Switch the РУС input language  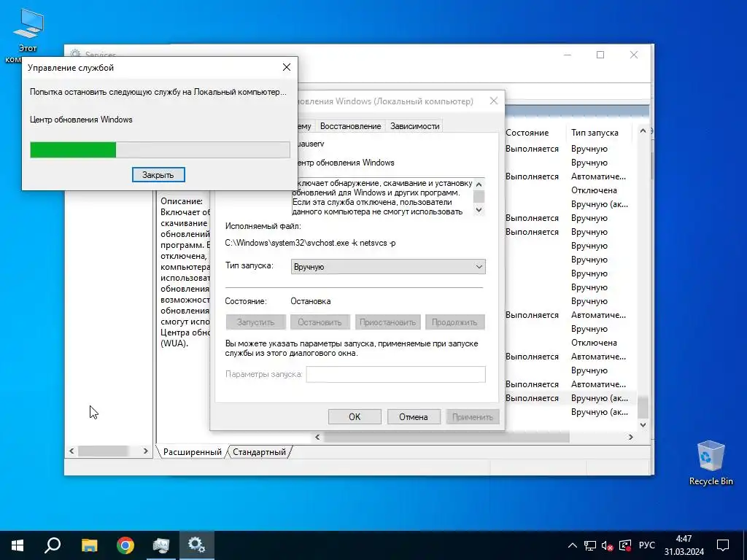pyautogui.click(x=646, y=545)
